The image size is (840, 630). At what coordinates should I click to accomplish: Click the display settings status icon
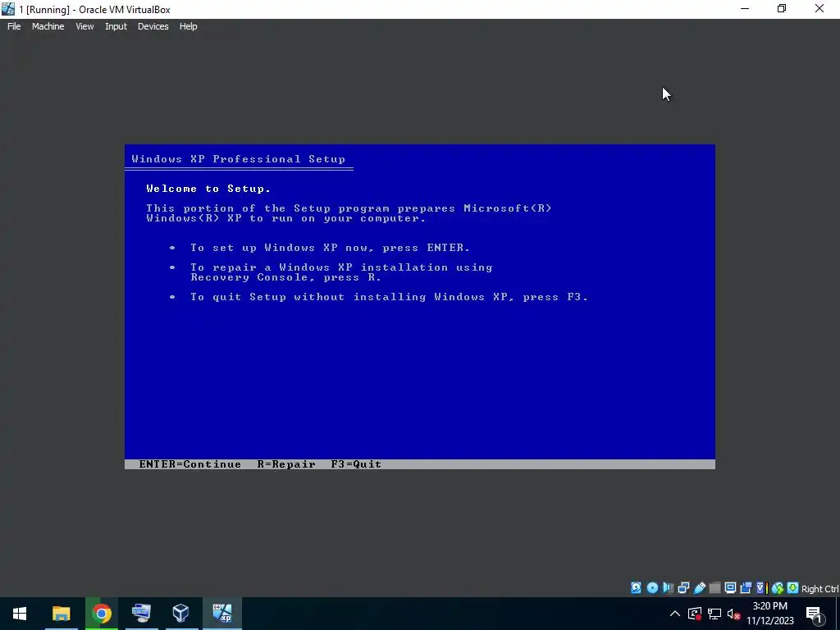(730, 587)
